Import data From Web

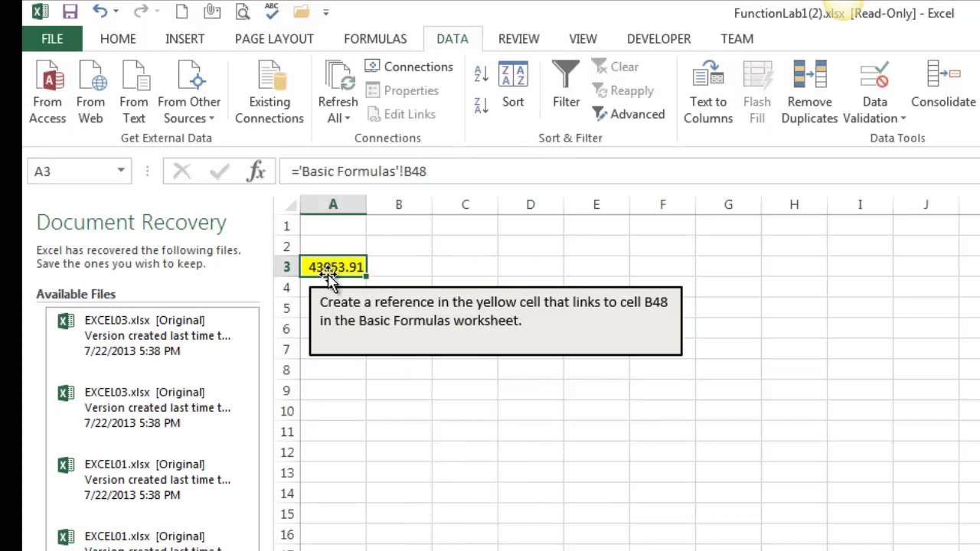click(90, 92)
